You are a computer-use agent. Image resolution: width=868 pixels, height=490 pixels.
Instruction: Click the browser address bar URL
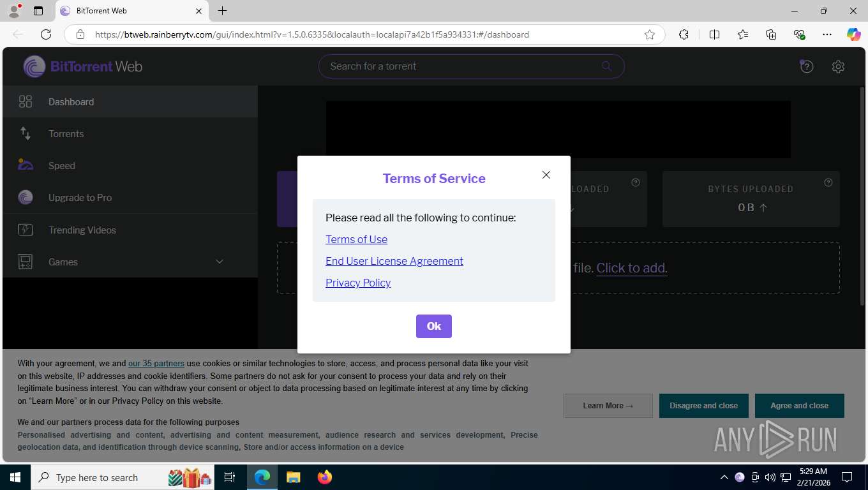point(312,34)
